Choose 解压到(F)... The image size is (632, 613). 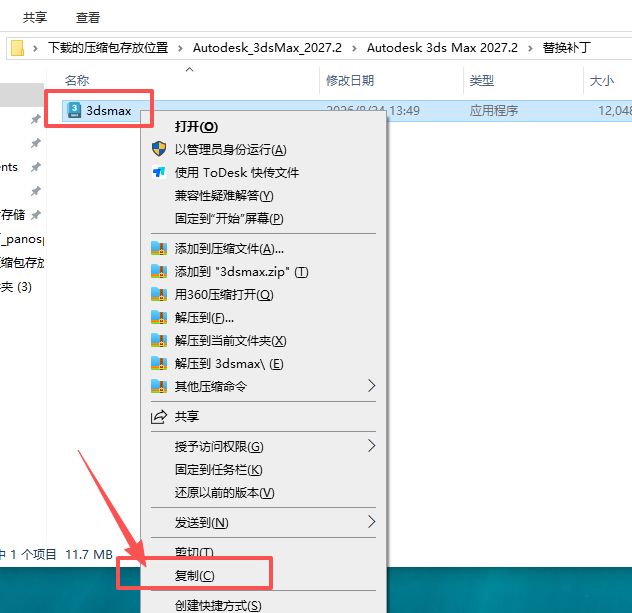(263, 318)
